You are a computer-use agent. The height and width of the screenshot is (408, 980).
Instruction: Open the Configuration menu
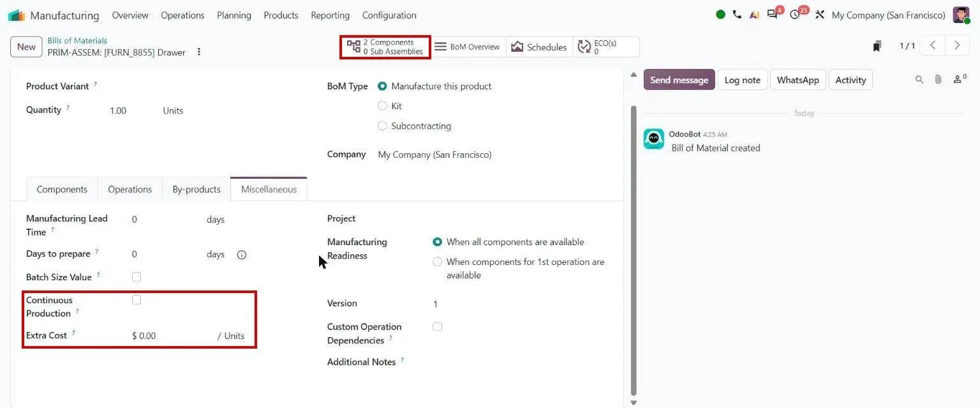click(x=389, y=15)
